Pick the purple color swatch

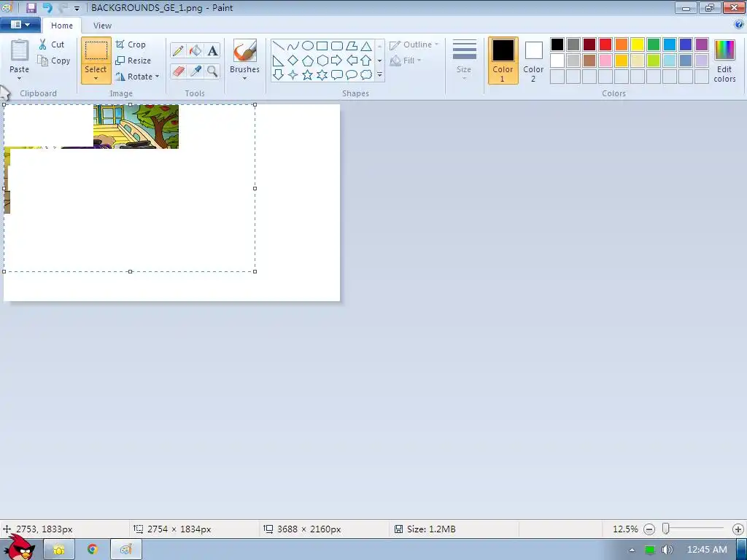pyautogui.click(x=702, y=44)
